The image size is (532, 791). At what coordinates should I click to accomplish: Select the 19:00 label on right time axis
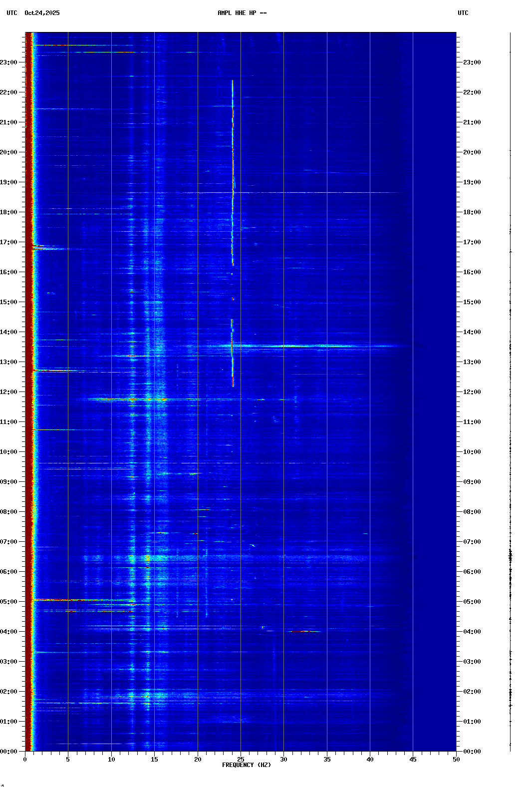click(x=472, y=182)
